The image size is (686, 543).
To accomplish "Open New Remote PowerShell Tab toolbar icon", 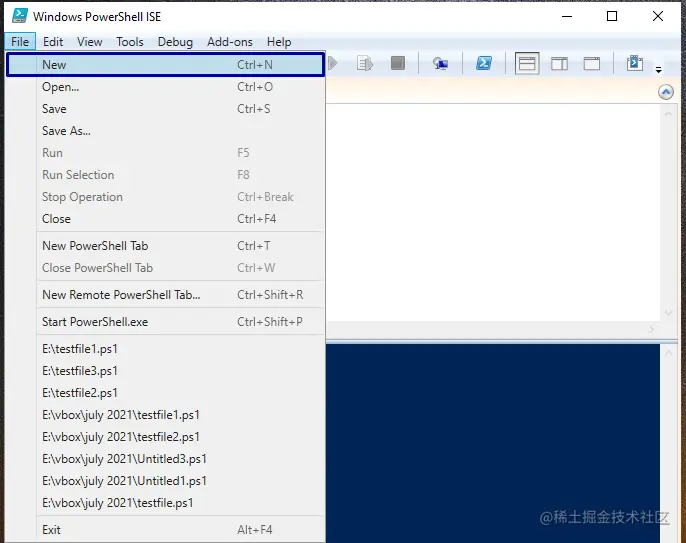I will click(440, 64).
